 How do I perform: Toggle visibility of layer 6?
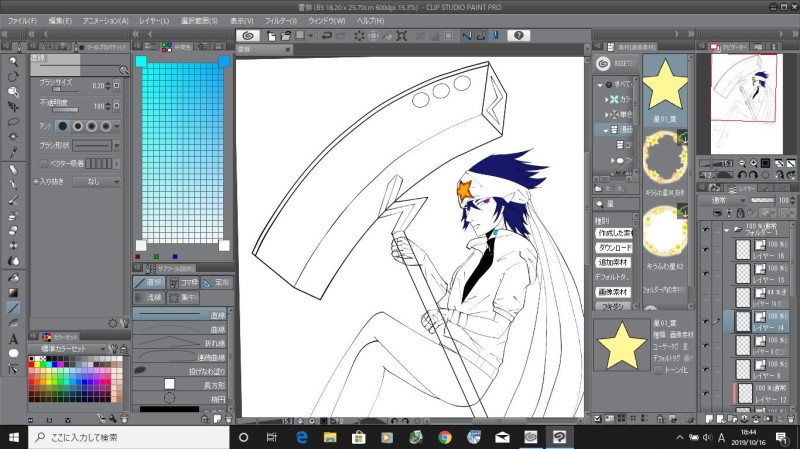click(x=706, y=369)
